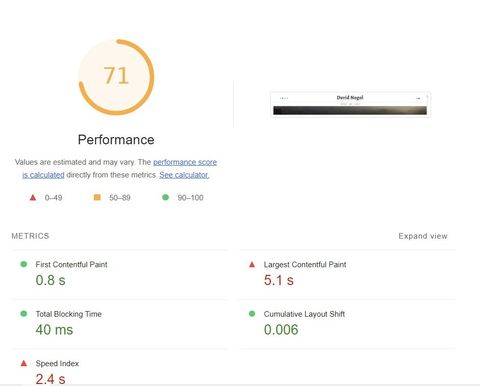Click green status dot beside Total Blocking Time
The height and width of the screenshot is (386, 480).
(24, 314)
